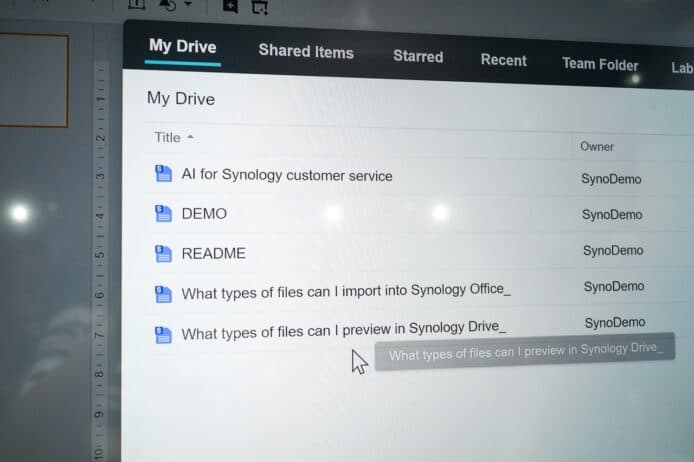This screenshot has height=462, width=694.
Task: Click the add comment icon in top toolbar
Action: tap(230, 6)
